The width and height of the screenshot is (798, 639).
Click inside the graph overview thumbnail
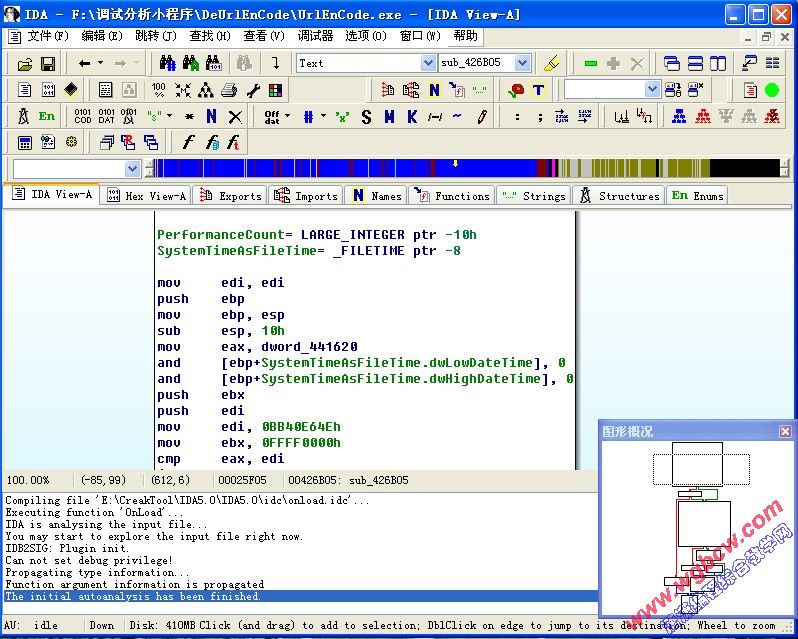(x=696, y=528)
